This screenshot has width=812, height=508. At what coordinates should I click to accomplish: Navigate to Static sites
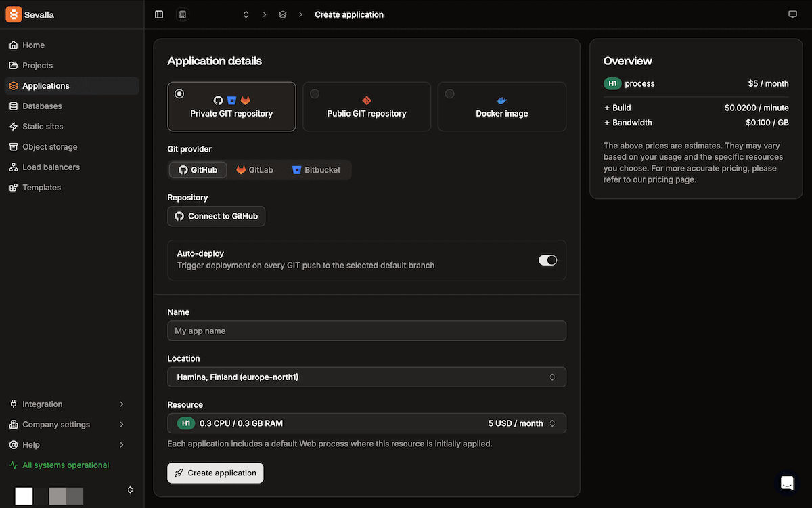click(72, 127)
